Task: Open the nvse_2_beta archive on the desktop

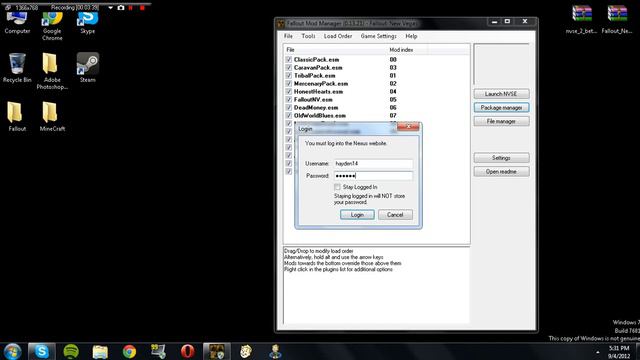Action: [582, 19]
